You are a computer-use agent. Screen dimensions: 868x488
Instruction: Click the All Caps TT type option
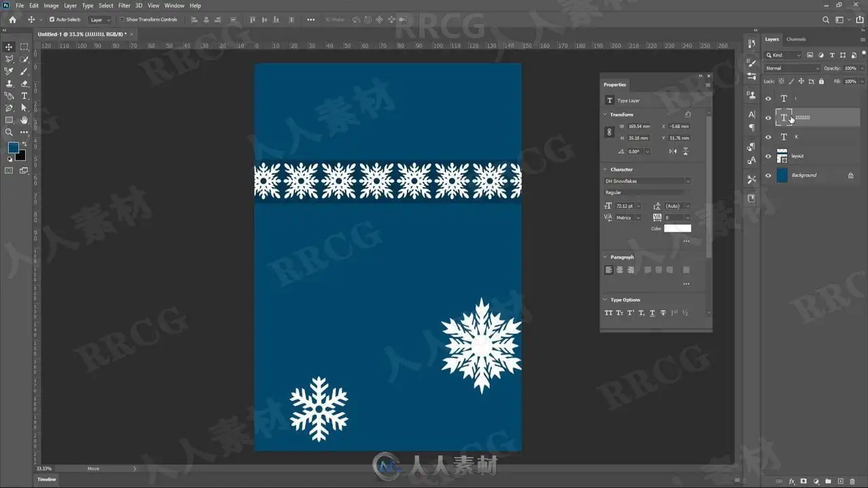pos(608,313)
